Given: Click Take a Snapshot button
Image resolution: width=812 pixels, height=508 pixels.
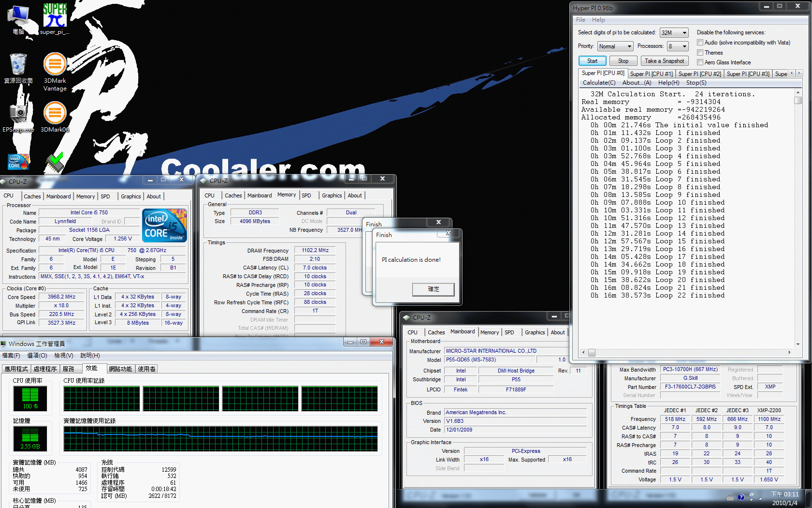Looking at the screenshot, I should (664, 61).
